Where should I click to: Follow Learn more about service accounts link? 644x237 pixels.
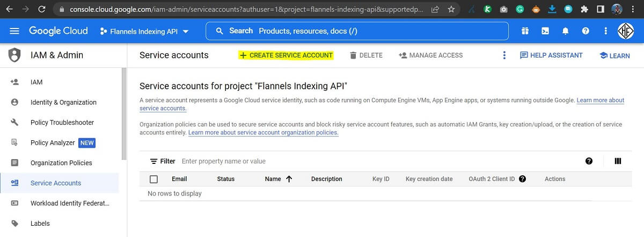pos(600,100)
